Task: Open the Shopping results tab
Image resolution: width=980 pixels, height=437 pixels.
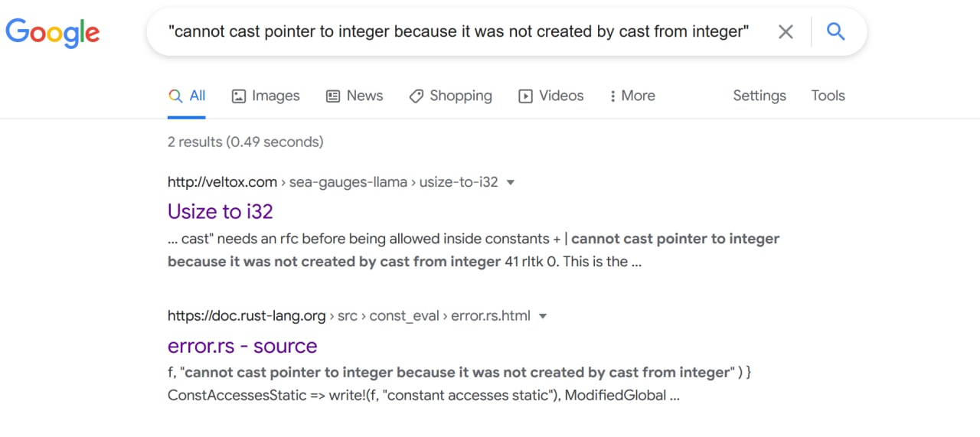Action: (x=451, y=96)
